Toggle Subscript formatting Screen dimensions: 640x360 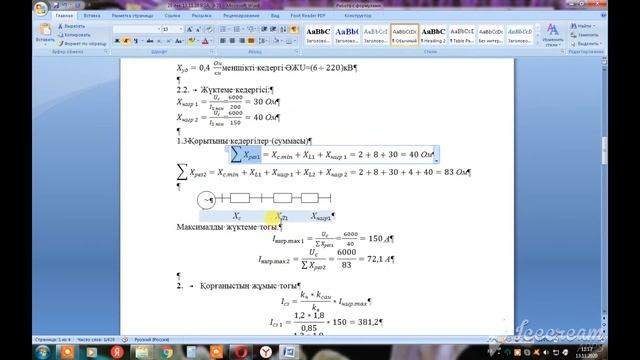coord(159,41)
